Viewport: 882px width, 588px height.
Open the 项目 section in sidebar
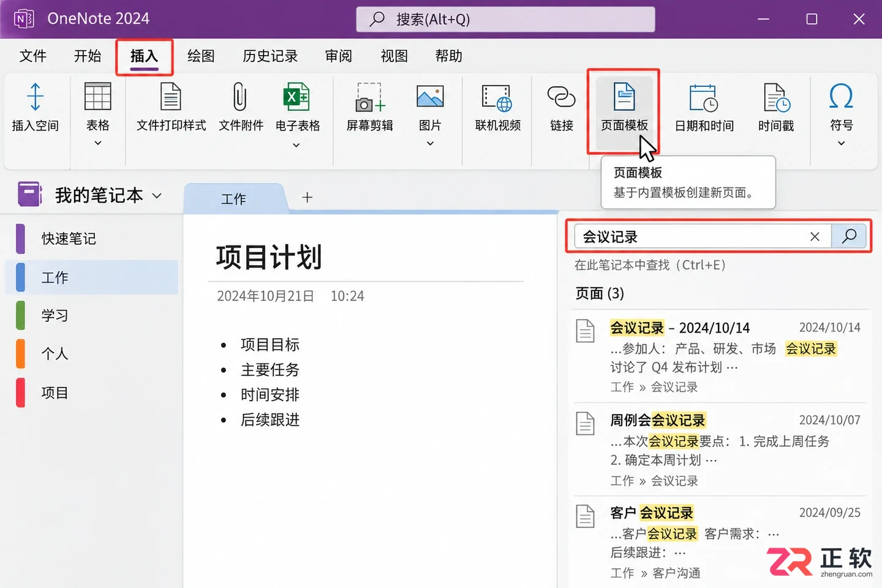click(x=92, y=393)
